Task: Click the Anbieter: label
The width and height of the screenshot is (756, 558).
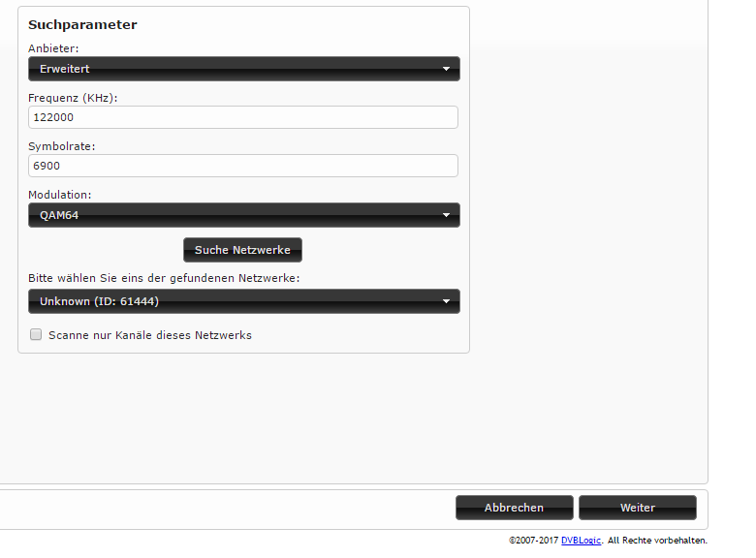Action: point(53,48)
